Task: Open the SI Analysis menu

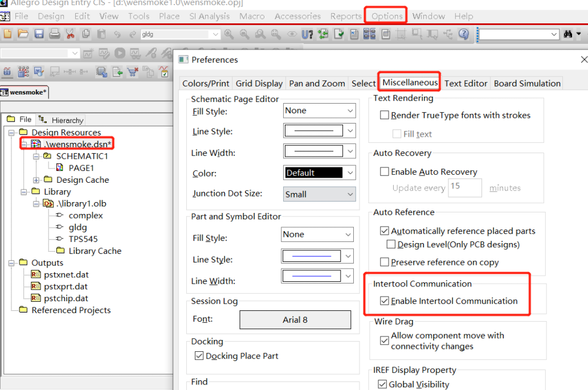Action: [210, 16]
